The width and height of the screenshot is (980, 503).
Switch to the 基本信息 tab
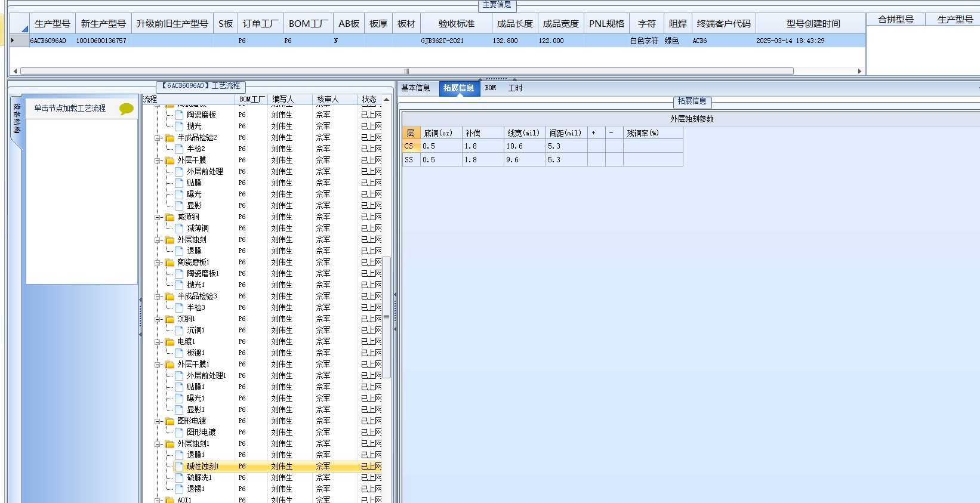[415, 88]
